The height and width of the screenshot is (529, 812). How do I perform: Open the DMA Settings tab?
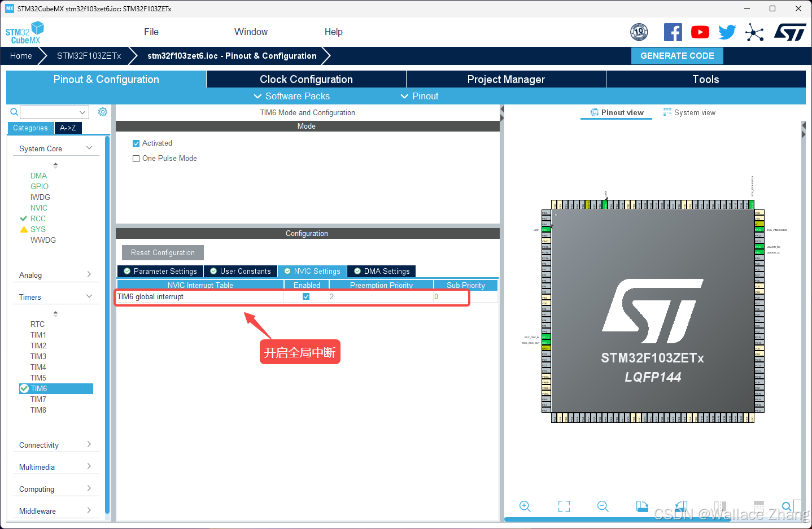click(382, 272)
